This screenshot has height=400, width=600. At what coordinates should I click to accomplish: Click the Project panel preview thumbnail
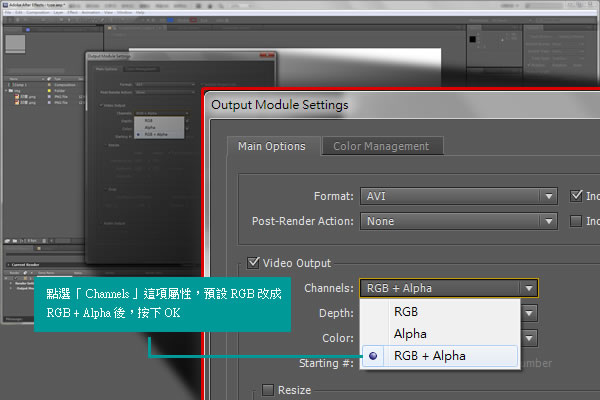click(15, 44)
